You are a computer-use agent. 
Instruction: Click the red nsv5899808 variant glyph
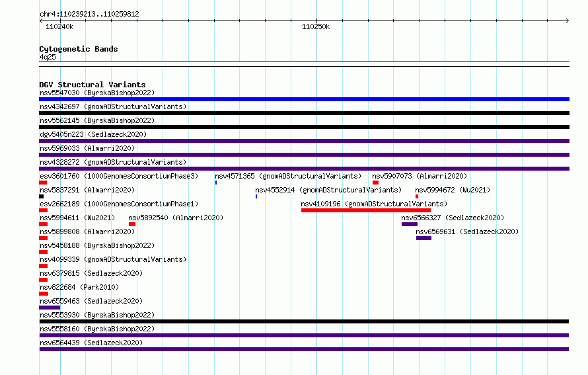tap(43, 238)
